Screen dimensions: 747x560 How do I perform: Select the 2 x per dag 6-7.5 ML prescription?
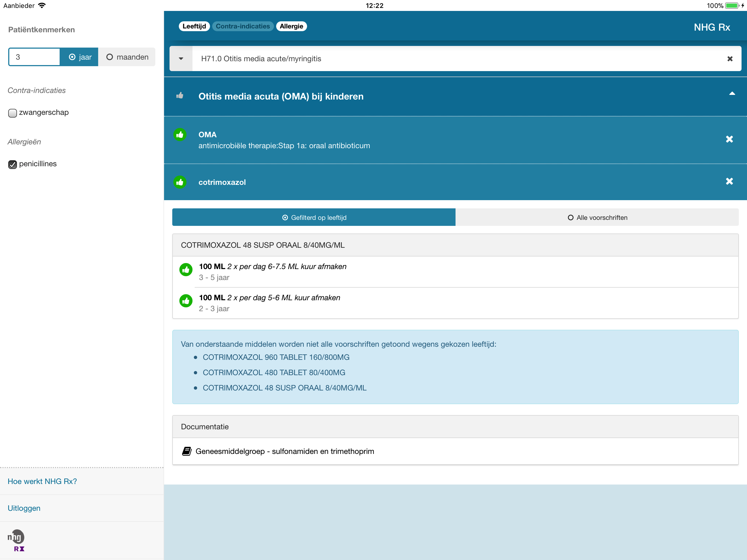point(455,272)
